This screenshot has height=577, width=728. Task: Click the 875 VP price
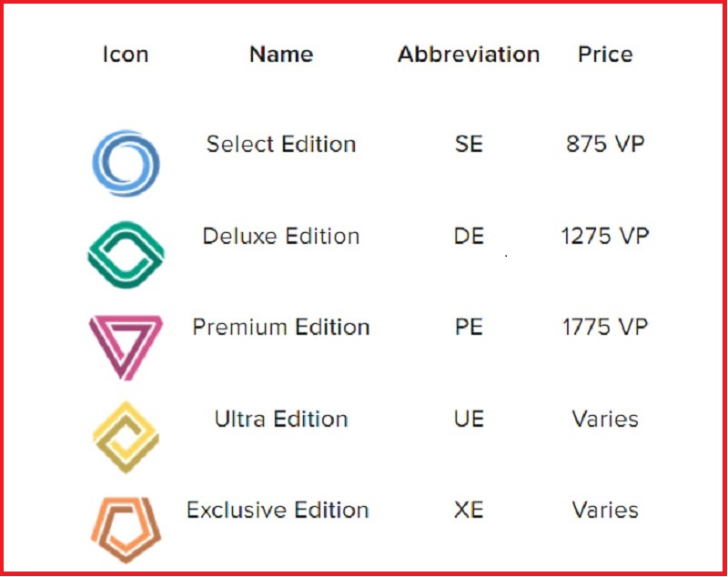pos(605,144)
